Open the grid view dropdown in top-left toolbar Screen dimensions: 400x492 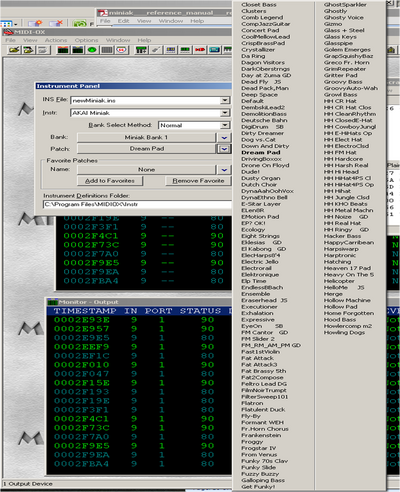[15, 24]
